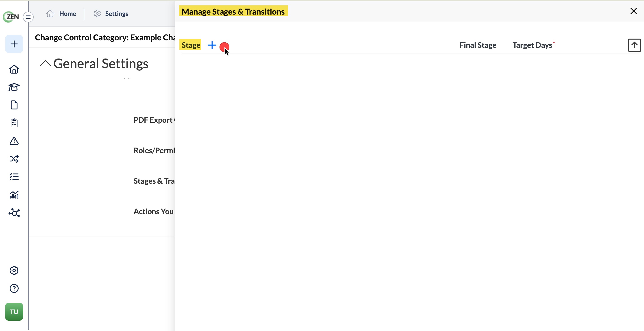Click the Actions You setting label

[x=154, y=211]
